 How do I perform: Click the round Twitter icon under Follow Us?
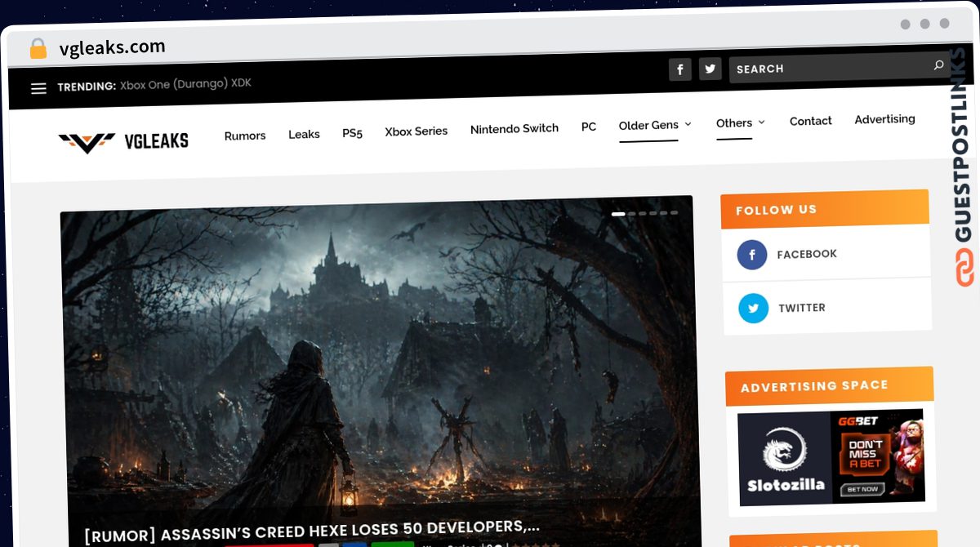click(753, 309)
